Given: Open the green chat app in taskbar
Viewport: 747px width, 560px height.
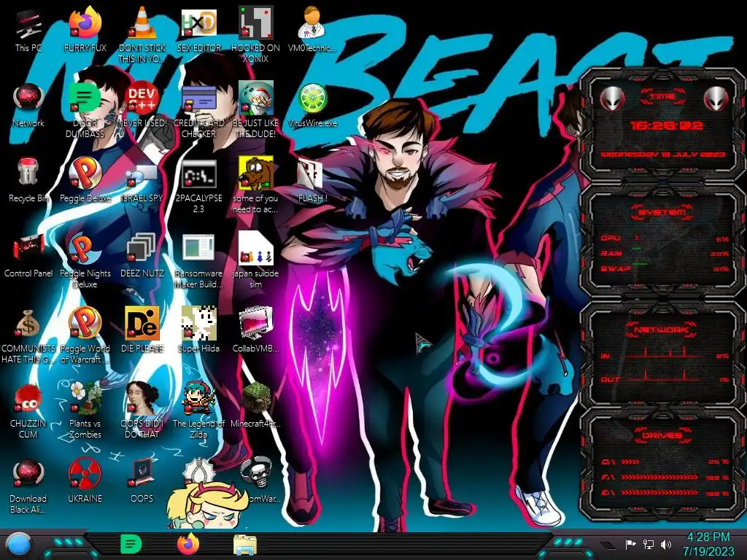Looking at the screenshot, I should tap(131, 544).
